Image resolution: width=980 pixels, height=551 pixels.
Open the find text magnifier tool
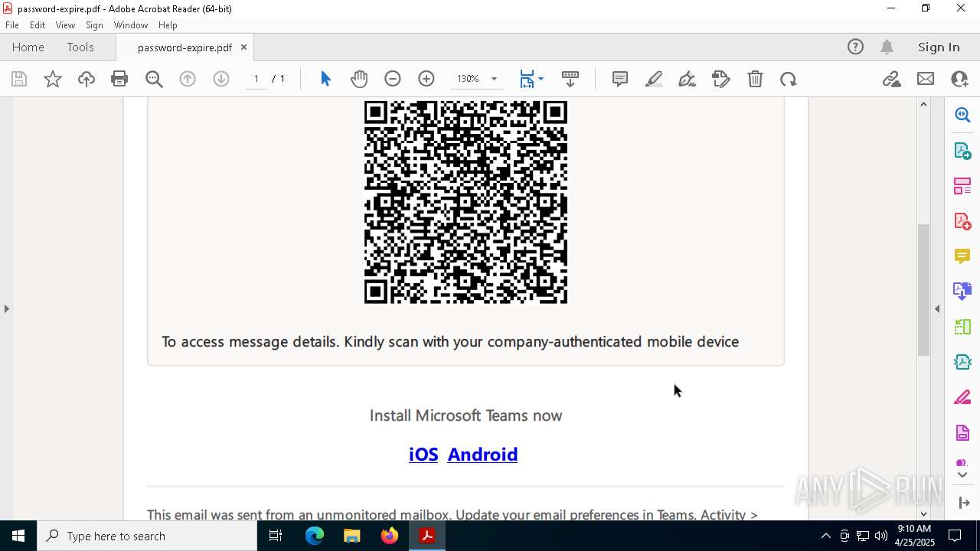pyautogui.click(x=154, y=79)
